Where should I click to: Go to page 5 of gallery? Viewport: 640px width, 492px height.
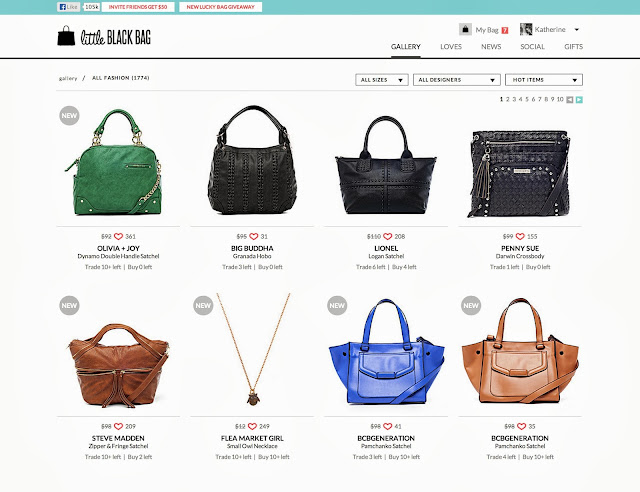pyautogui.click(x=527, y=99)
